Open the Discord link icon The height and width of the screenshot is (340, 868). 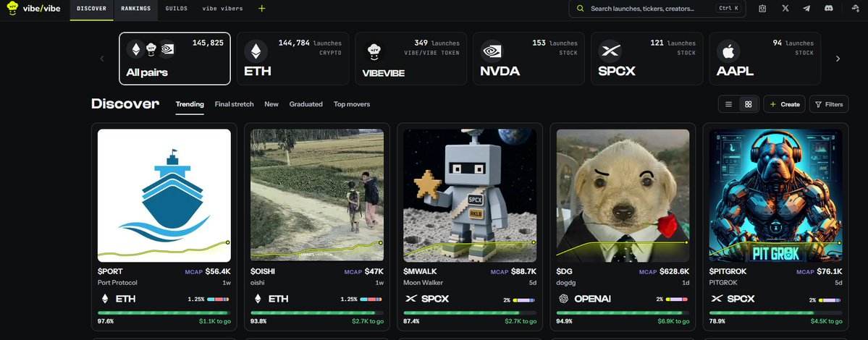(829, 8)
